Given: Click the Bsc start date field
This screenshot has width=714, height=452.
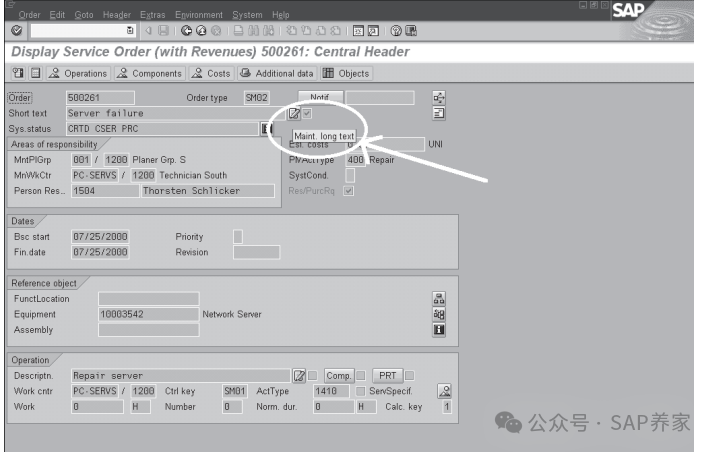Looking at the screenshot, I should click(x=100, y=237).
